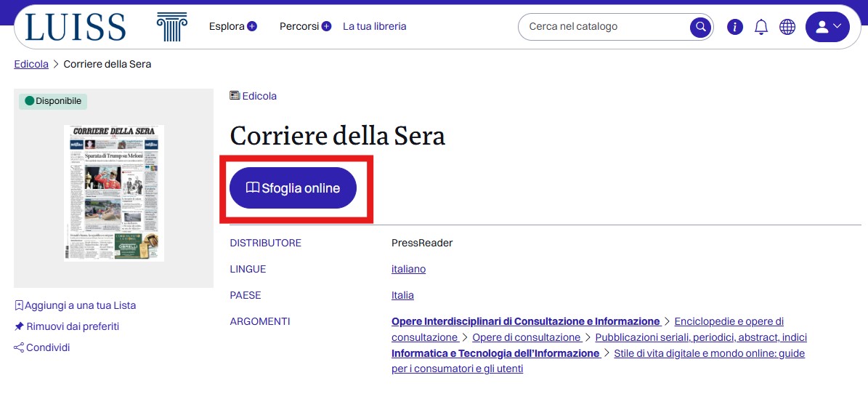Click the LINGUE label

click(248, 269)
